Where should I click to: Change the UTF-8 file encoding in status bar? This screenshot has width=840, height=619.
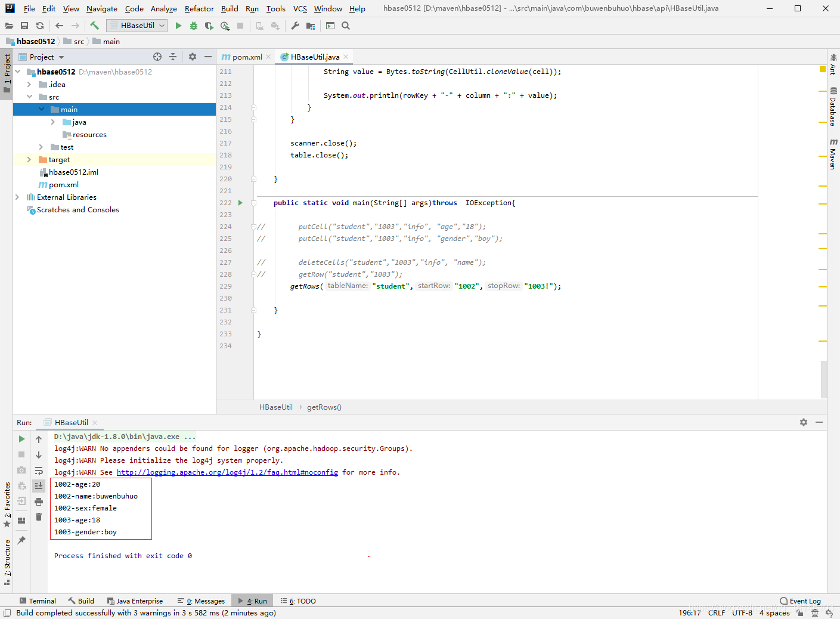(742, 613)
